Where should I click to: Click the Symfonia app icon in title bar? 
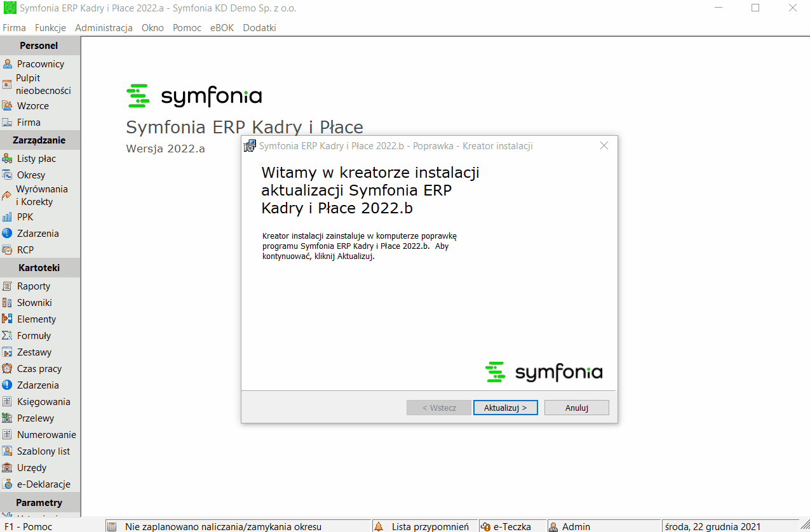point(10,8)
